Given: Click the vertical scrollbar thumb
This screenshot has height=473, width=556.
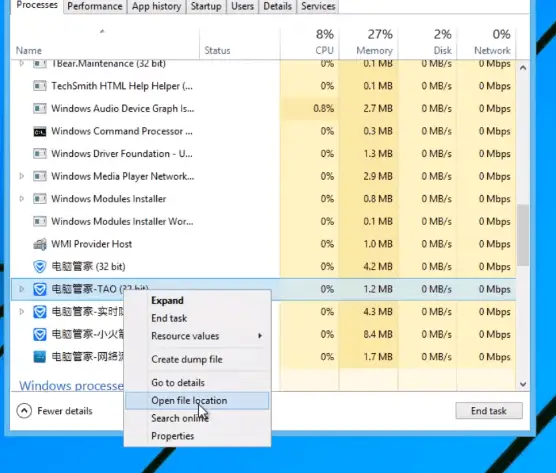Looking at the screenshot, I should [523, 235].
